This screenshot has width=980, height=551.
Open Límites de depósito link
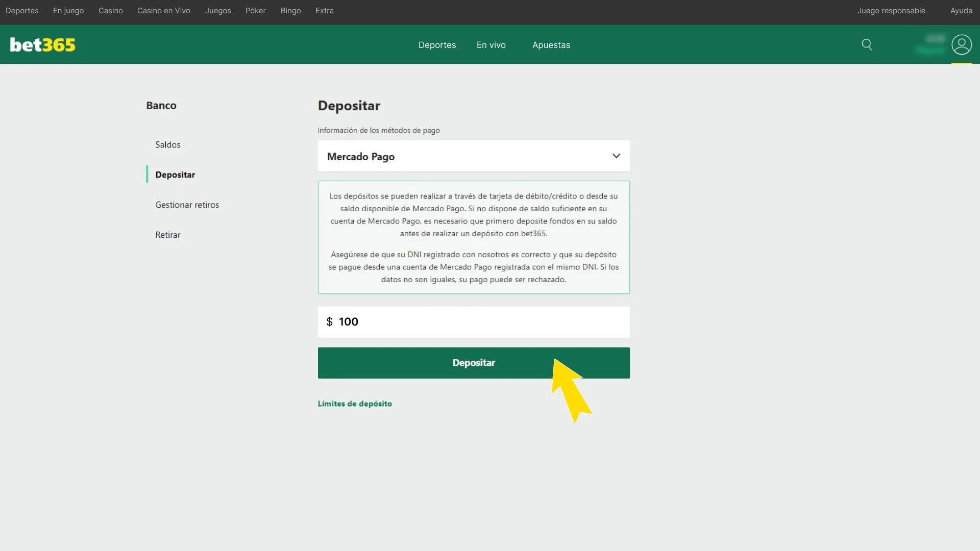point(355,403)
